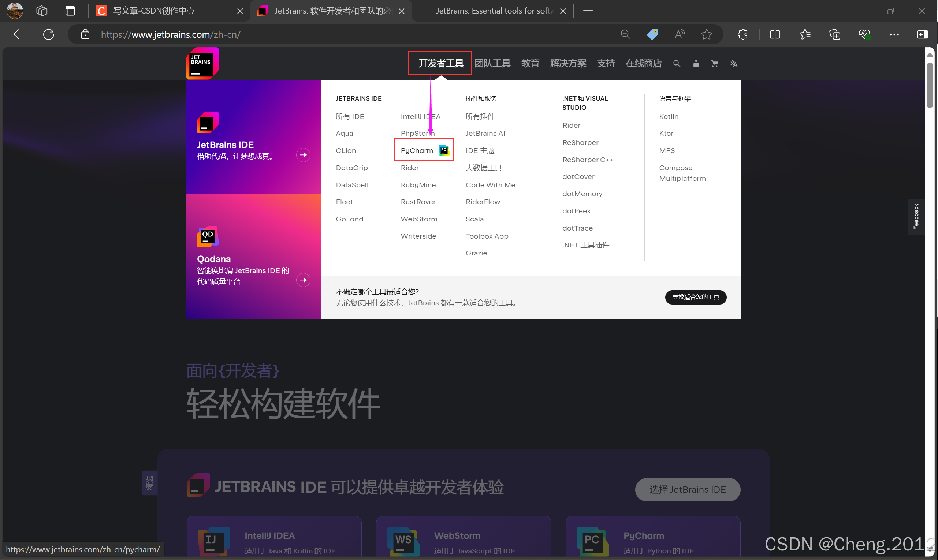
Task: Open the 解决方案 dropdown menu
Action: pyautogui.click(x=568, y=63)
